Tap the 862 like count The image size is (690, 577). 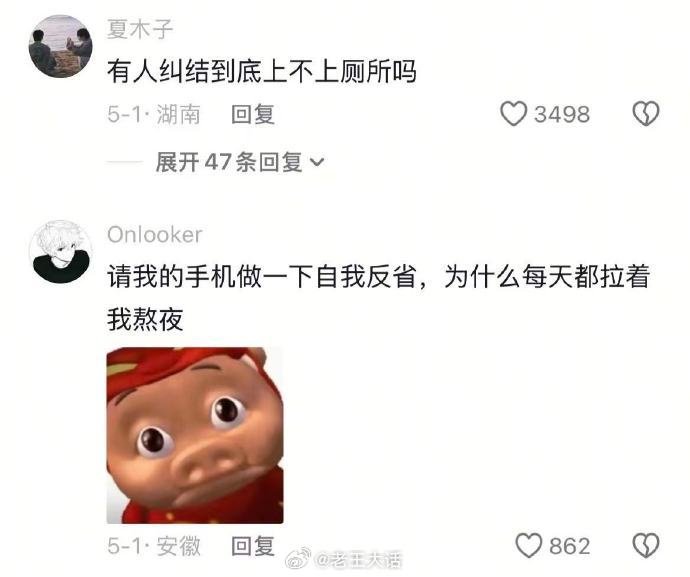569,547
